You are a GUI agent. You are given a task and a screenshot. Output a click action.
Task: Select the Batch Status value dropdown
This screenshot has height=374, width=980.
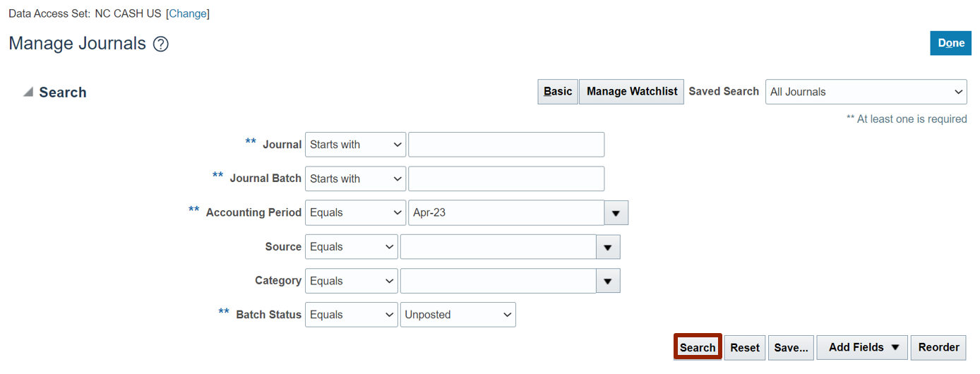tap(458, 315)
